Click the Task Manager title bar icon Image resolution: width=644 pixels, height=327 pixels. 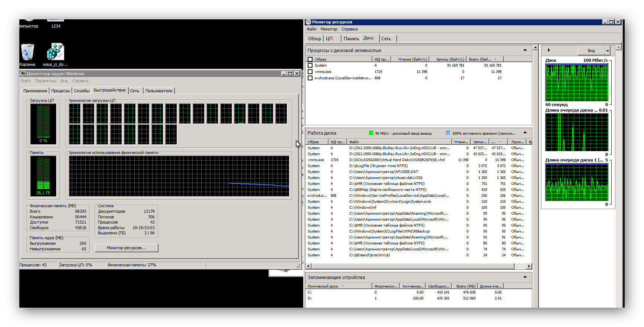(23, 74)
